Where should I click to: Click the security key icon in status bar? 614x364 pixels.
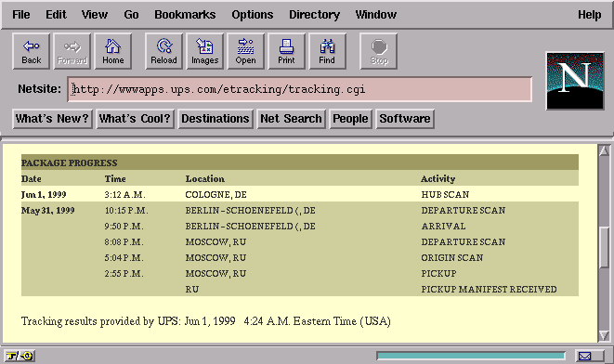point(20,356)
